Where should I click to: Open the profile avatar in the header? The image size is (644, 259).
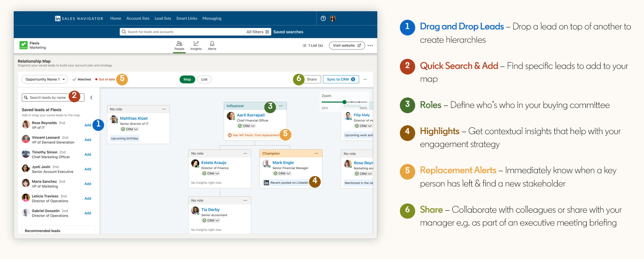coord(333,19)
